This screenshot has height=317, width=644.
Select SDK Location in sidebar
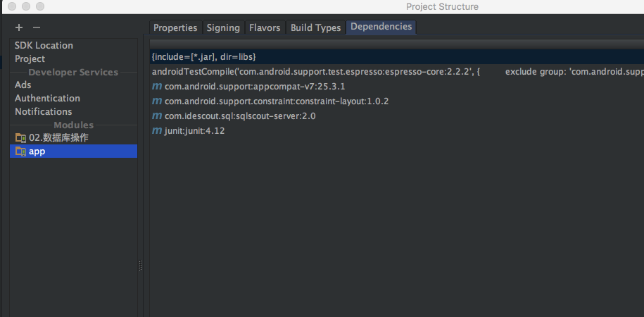pyautogui.click(x=44, y=45)
